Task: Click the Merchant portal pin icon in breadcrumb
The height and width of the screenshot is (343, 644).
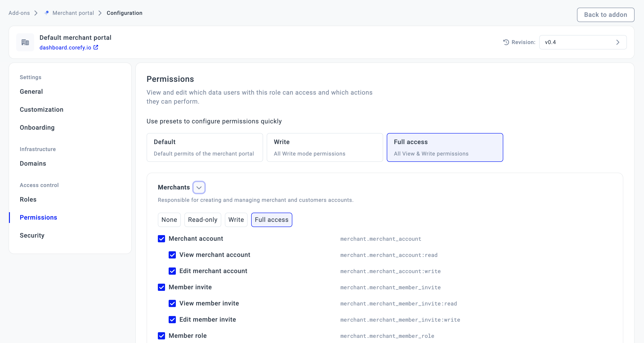Action: pyautogui.click(x=47, y=13)
